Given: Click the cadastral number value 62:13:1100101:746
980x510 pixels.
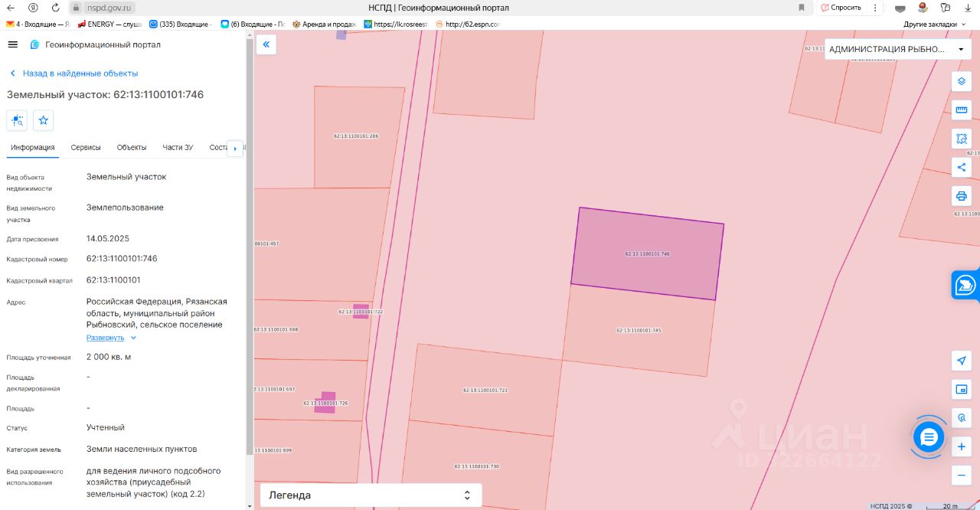Looking at the screenshot, I should (122, 259).
